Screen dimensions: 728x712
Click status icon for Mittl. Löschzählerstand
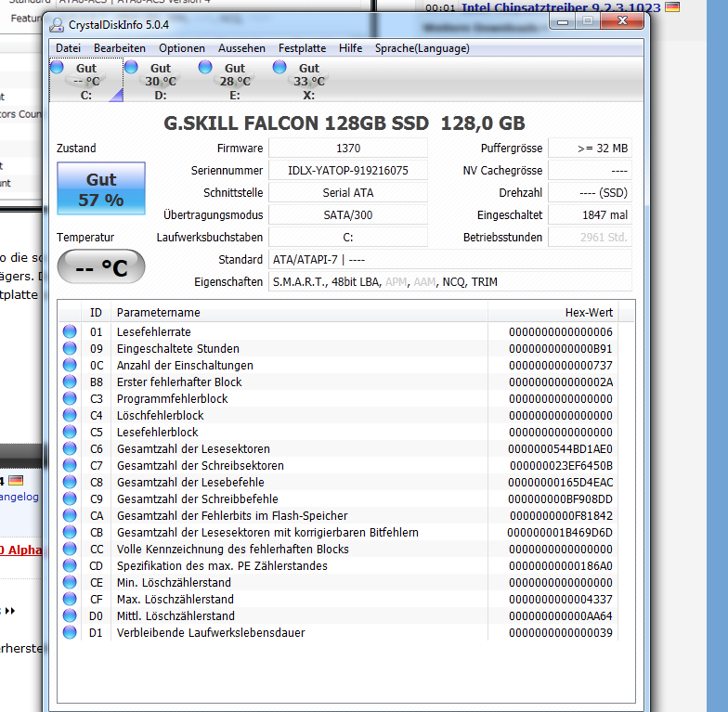coord(70,615)
